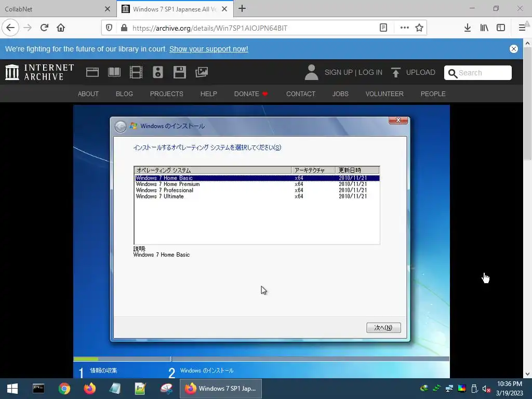Click the muted volume tray icon
532x399 pixels.
(x=486, y=389)
